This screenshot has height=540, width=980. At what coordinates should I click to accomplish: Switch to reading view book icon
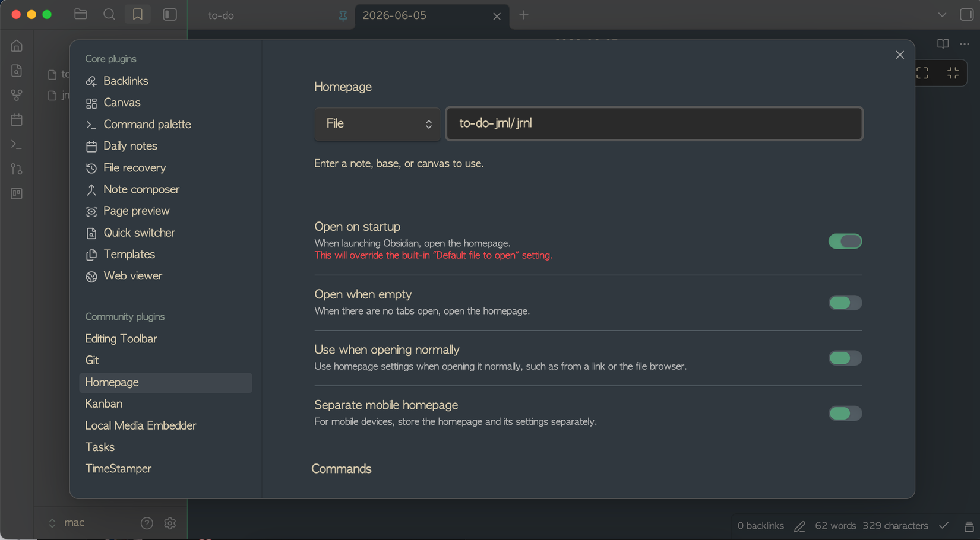point(943,44)
